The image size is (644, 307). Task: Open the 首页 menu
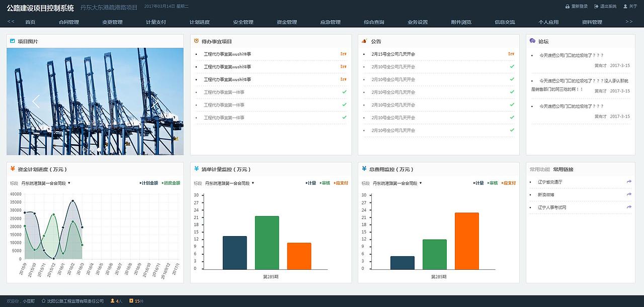tap(30, 22)
